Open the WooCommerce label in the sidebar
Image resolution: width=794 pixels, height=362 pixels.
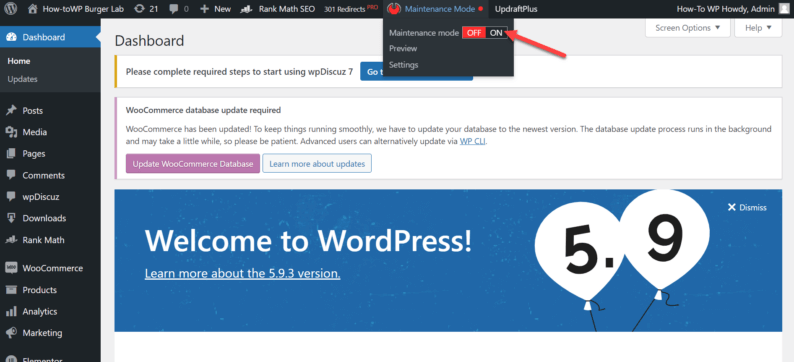pyautogui.click(x=53, y=268)
